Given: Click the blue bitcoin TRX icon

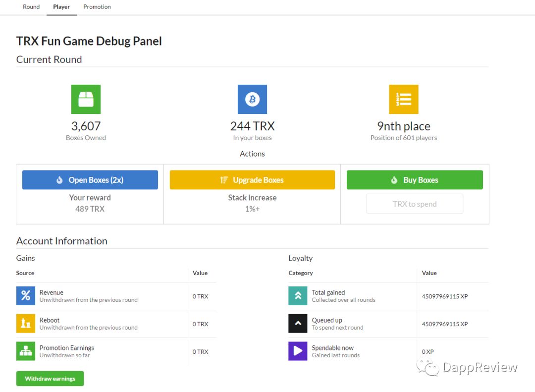Looking at the screenshot, I should pyautogui.click(x=252, y=100).
